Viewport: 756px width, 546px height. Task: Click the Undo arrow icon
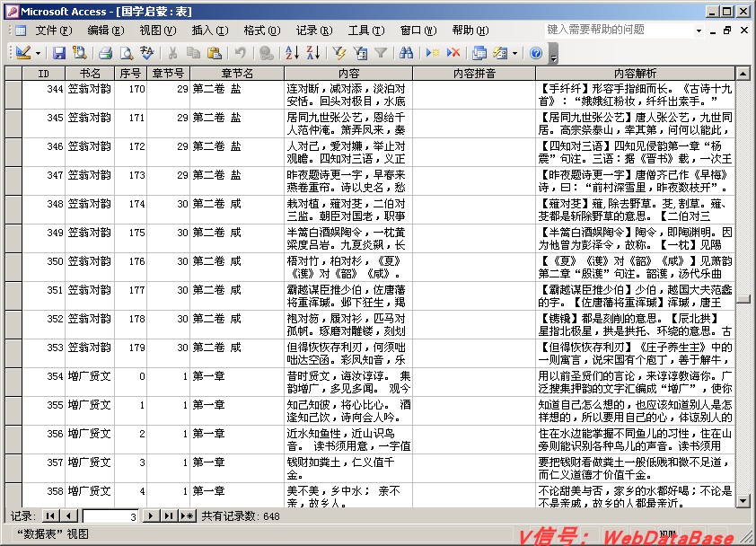[x=240, y=53]
